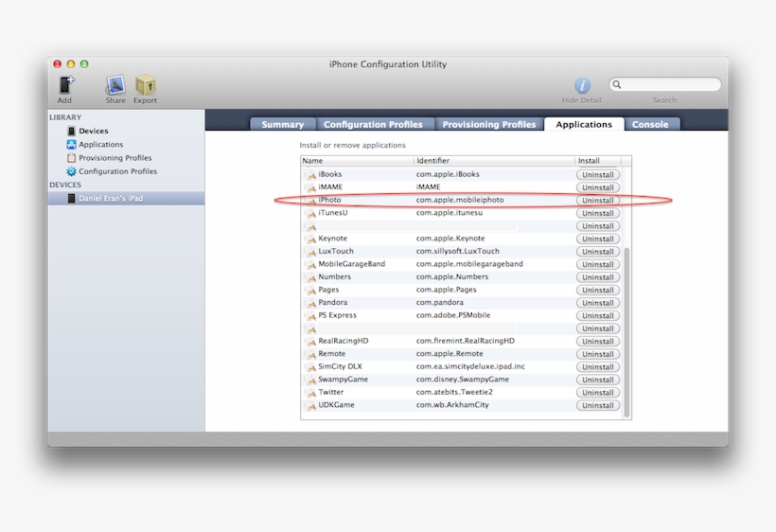Click the app icon beside Remote

(310, 354)
